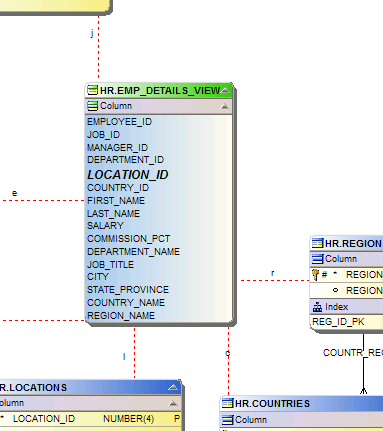Screen dimensions: 383x431
Task: Select the LOCATION_ID column in the view
Action: (128, 175)
